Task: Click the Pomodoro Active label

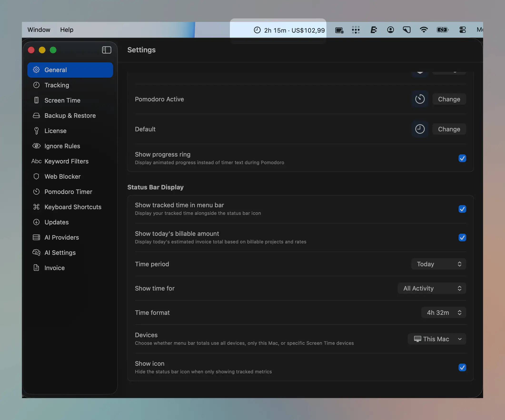Action: (159, 99)
